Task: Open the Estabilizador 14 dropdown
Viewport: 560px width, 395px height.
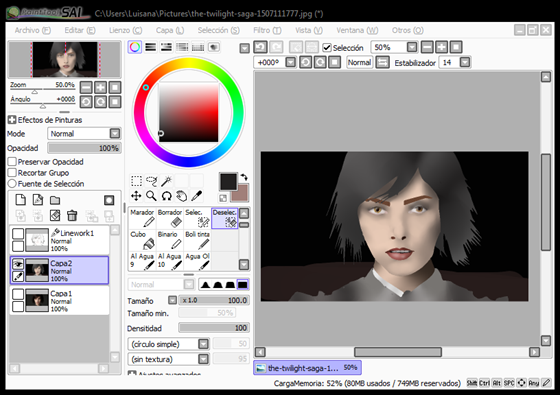Action: pos(464,62)
